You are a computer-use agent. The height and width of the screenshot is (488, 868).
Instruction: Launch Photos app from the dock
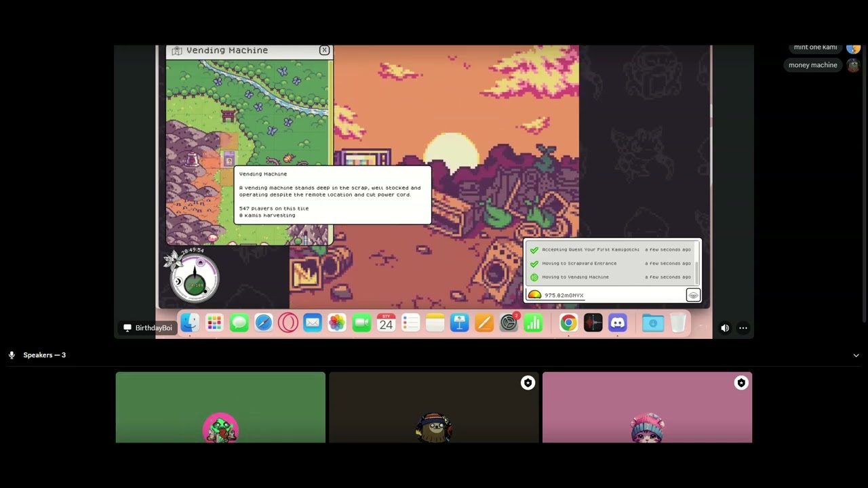(x=336, y=323)
